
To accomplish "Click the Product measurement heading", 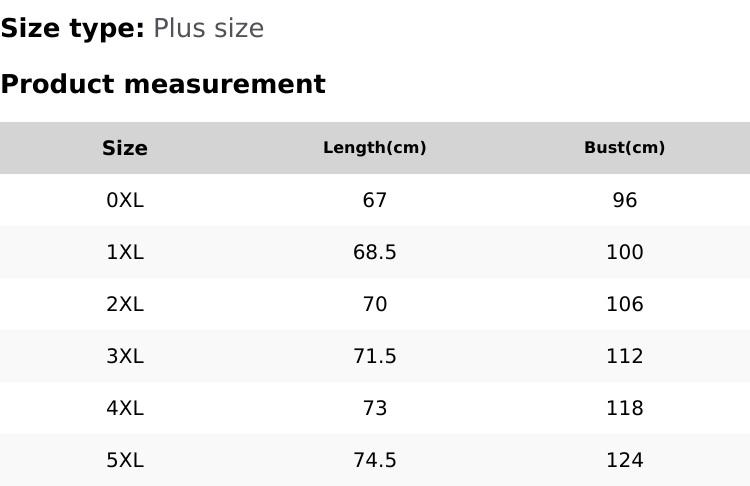I will [163, 84].
